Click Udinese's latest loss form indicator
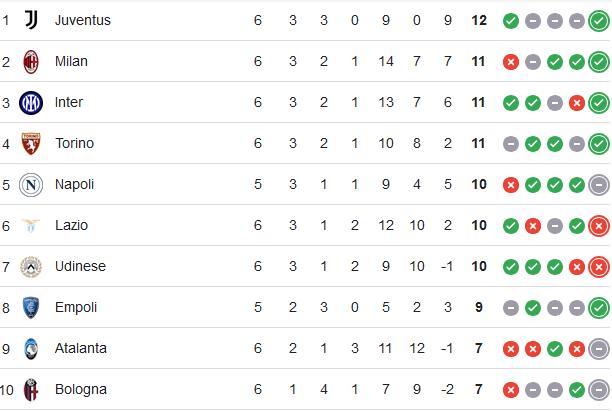612x411 pixels. click(599, 267)
